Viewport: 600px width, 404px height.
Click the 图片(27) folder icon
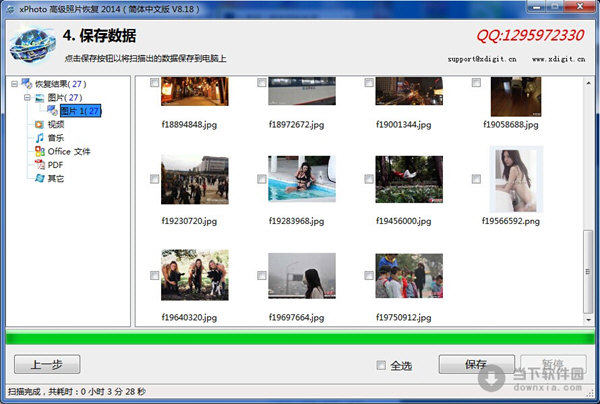pyautogui.click(x=39, y=98)
